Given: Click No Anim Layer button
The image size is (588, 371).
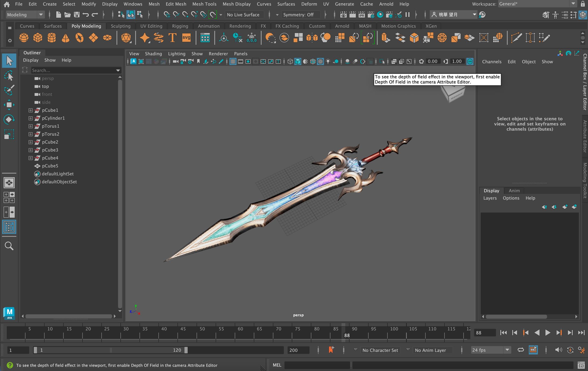Looking at the screenshot, I should pyautogui.click(x=433, y=350).
